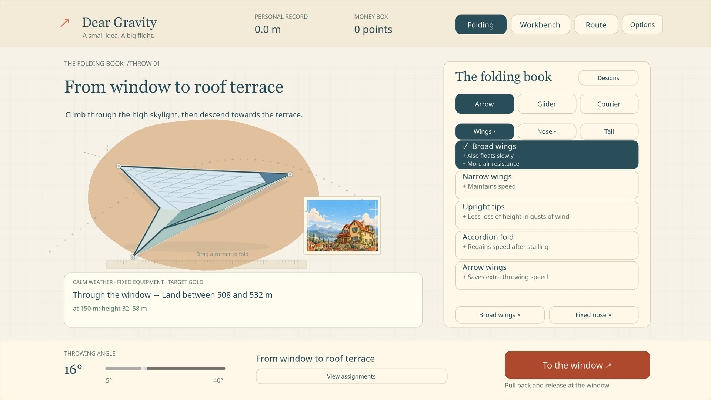
Task: Open the Tail options
Action: [609, 132]
